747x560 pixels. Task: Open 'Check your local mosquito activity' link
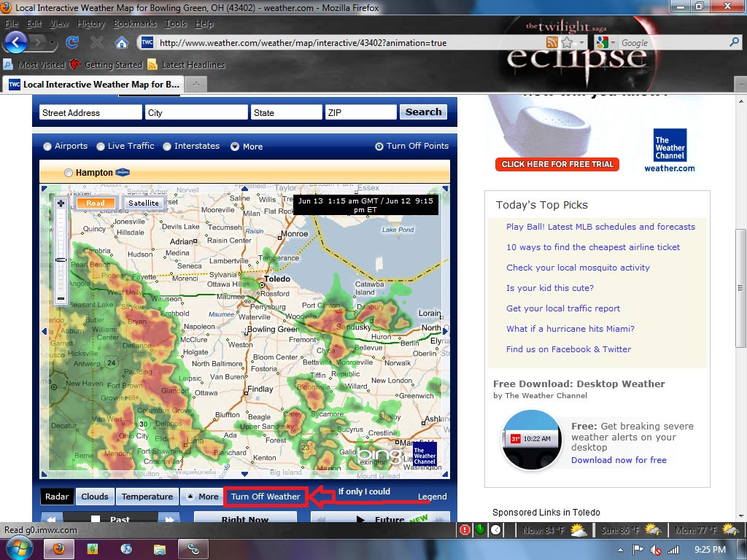tap(578, 268)
